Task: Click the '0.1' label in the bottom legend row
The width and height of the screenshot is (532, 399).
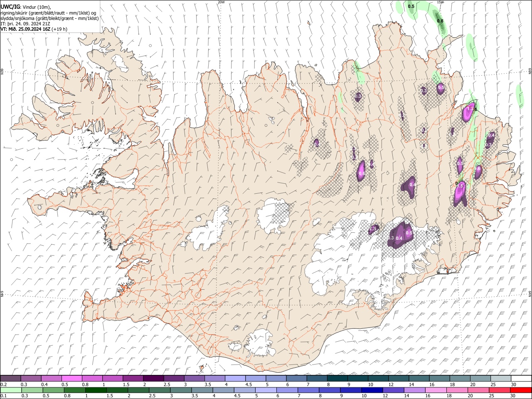Action: pos(3,396)
